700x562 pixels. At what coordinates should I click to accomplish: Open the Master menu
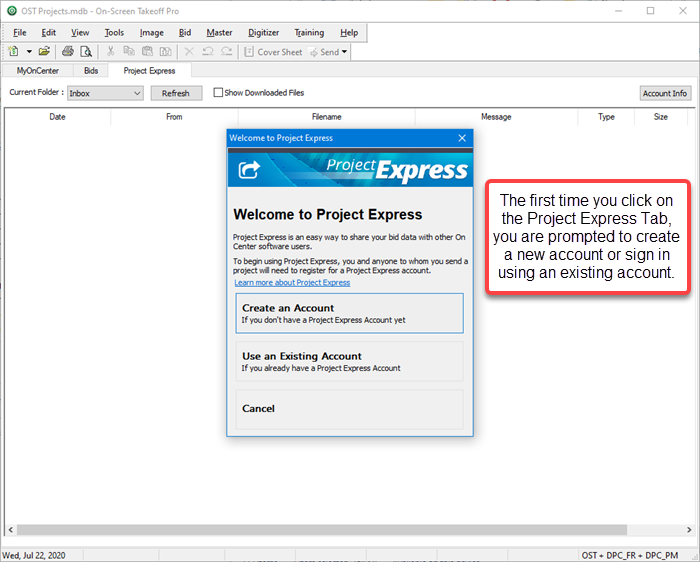click(219, 33)
